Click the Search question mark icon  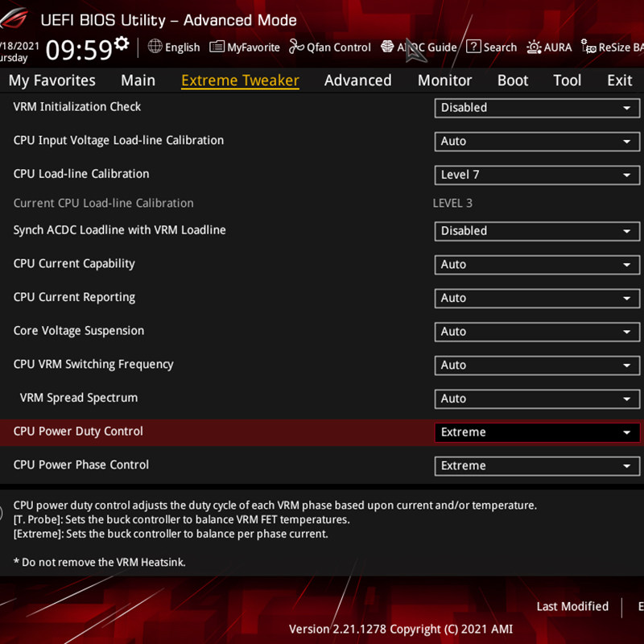point(473,47)
